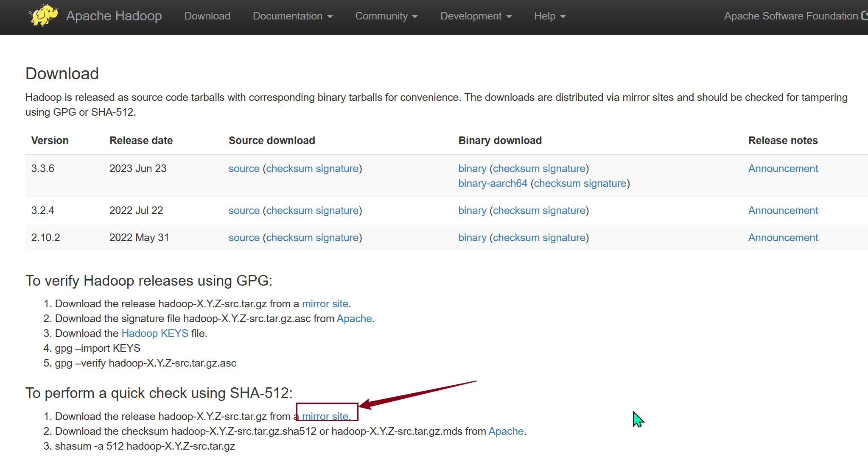Open the 3.2.4 release Announcement
Screen dimensions: 868x456
pyautogui.click(x=783, y=211)
